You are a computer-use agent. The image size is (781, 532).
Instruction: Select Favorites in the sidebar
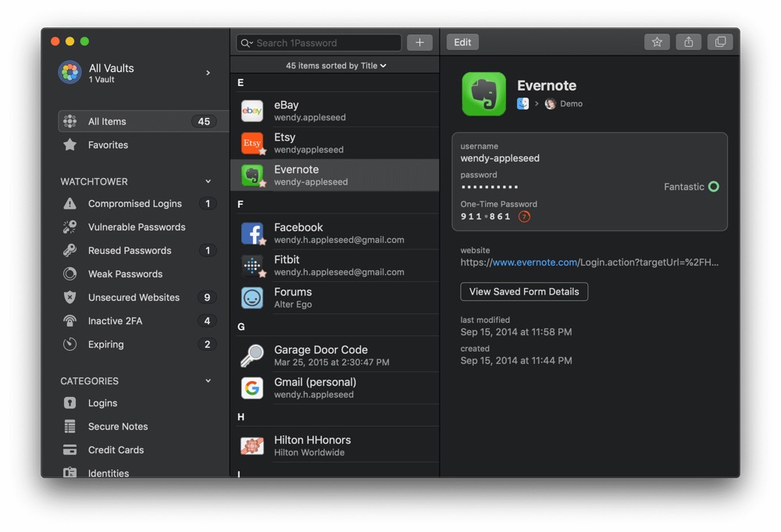point(108,145)
